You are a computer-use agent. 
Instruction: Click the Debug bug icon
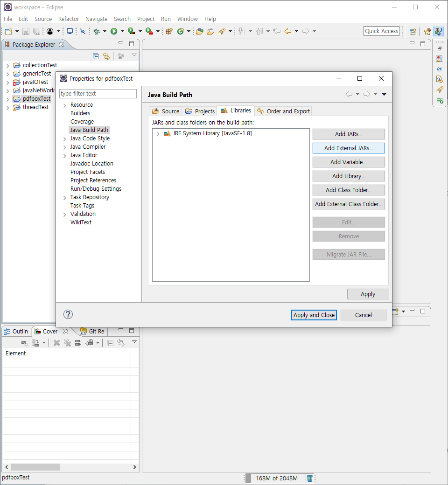pos(97,31)
